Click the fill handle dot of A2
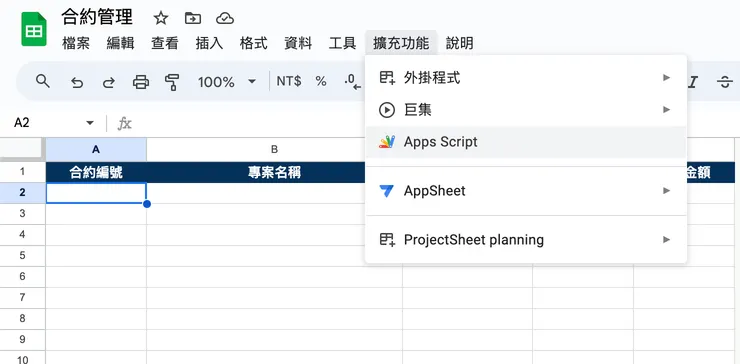740x364 pixels. (147, 204)
